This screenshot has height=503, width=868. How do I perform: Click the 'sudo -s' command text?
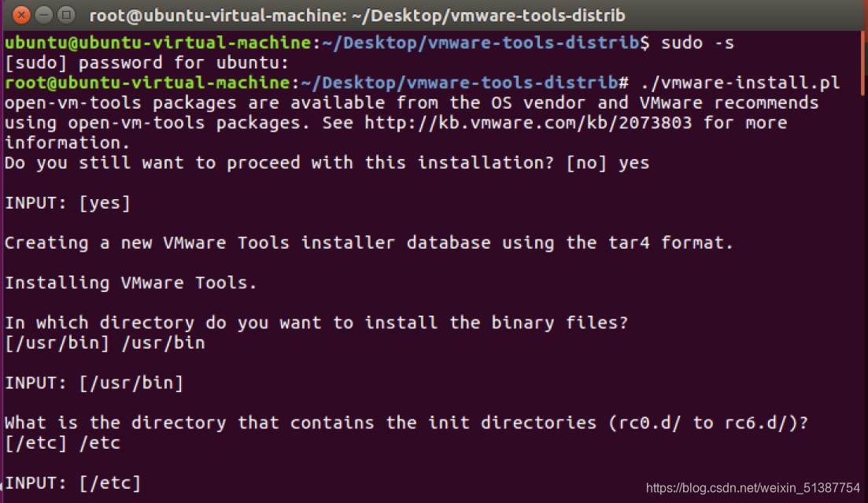pos(697,43)
